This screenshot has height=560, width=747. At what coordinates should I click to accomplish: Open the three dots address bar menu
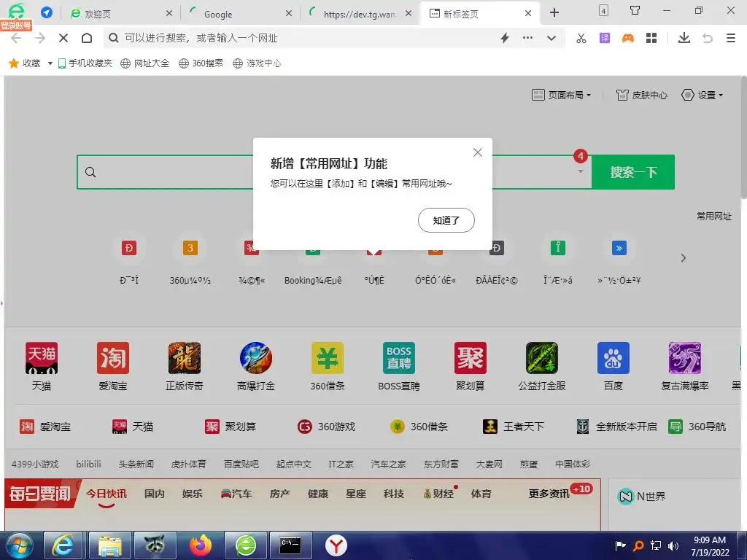tap(527, 38)
